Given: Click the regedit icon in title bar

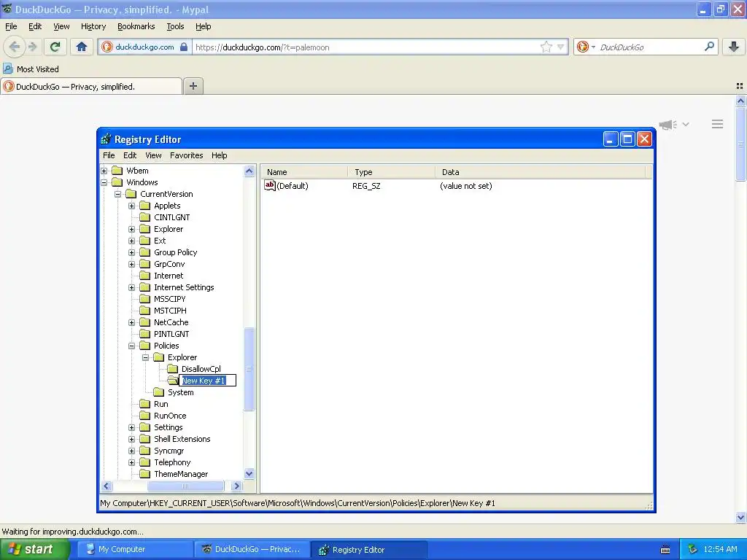Looking at the screenshot, I should point(106,139).
